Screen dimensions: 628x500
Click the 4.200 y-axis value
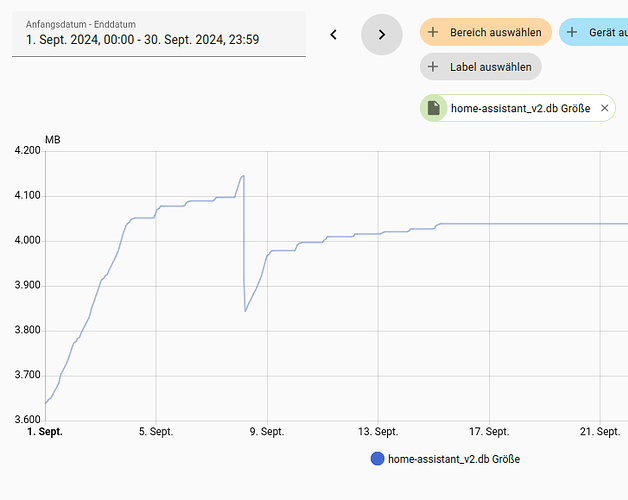(28, 150)
